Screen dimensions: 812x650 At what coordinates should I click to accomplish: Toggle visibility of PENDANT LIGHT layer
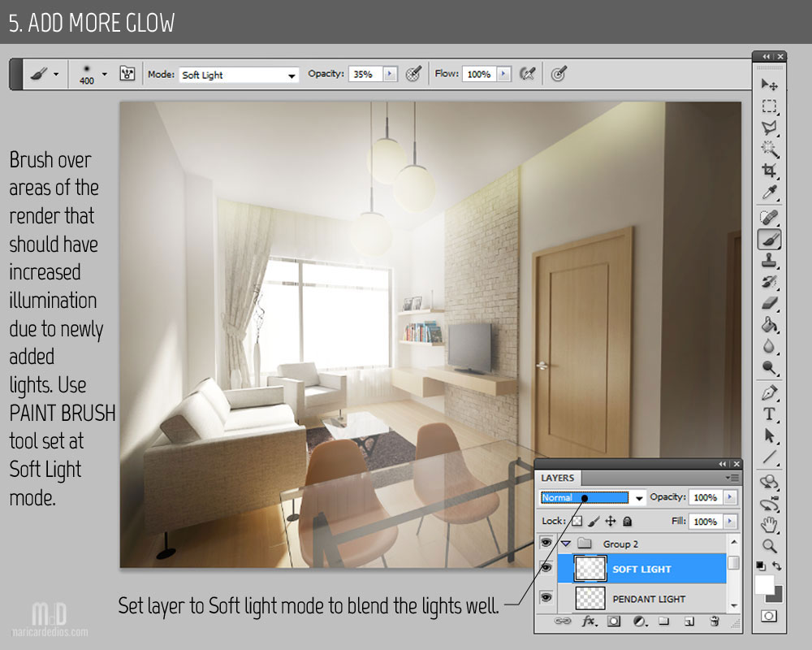[546, 598]
